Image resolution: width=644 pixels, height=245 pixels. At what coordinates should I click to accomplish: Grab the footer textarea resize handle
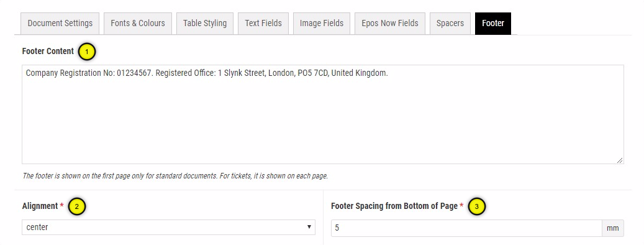620,160
